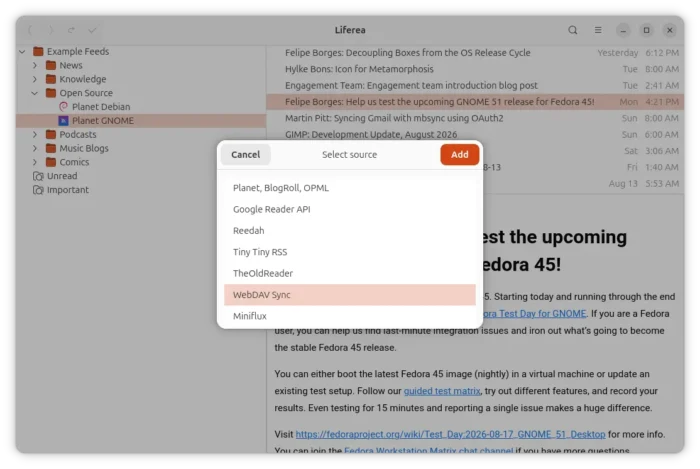This screenshot has height=469, width=700.
Task: Expand the Knowledge folder
Action: pos(35,79)
